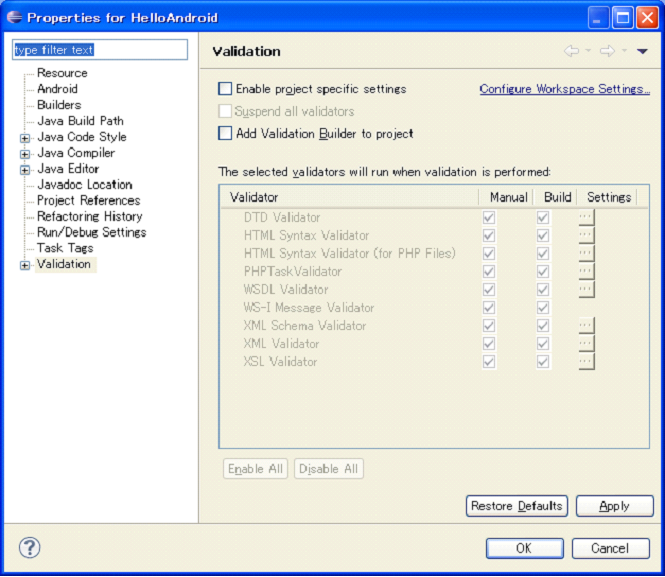Expand the Java Code Style tree node
This screenshot has width=665, height=577.
(x=25, y=137)
